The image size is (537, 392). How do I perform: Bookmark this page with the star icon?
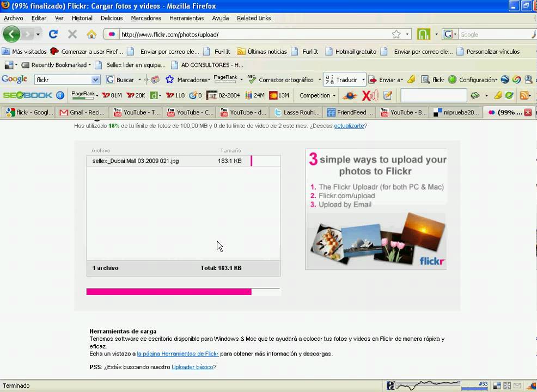396,34
